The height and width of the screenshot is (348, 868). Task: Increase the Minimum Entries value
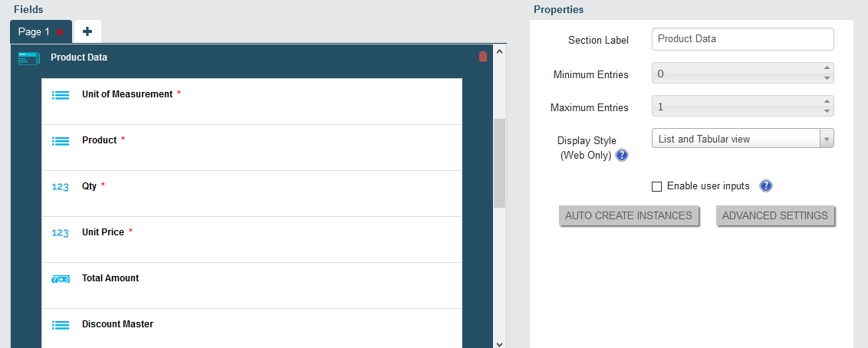tap(827, 68)
